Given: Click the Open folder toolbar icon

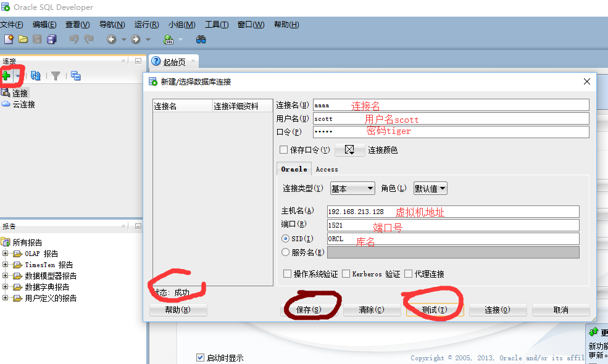Looking at the screenshot, I should [x=23, y=39].
